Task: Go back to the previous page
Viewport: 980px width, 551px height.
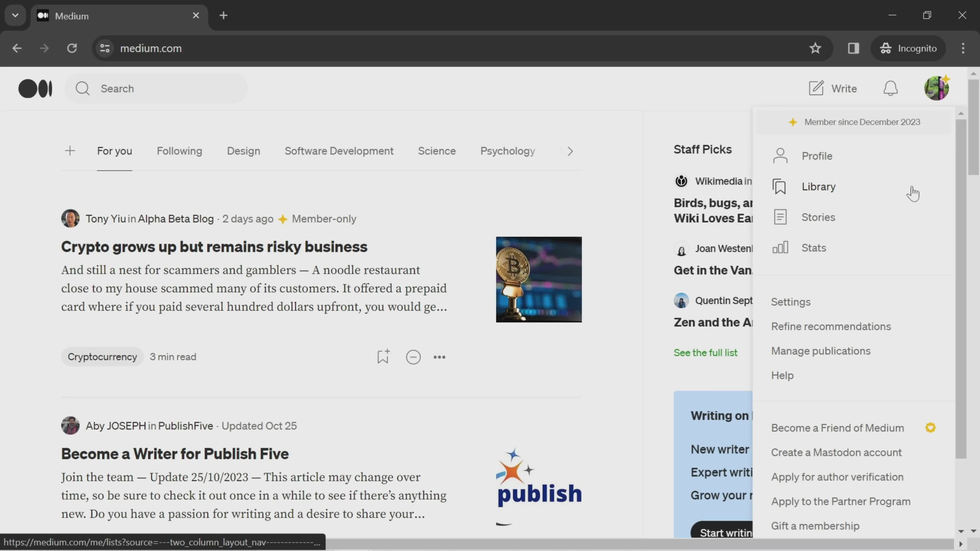Action: [x=17, y=48]
